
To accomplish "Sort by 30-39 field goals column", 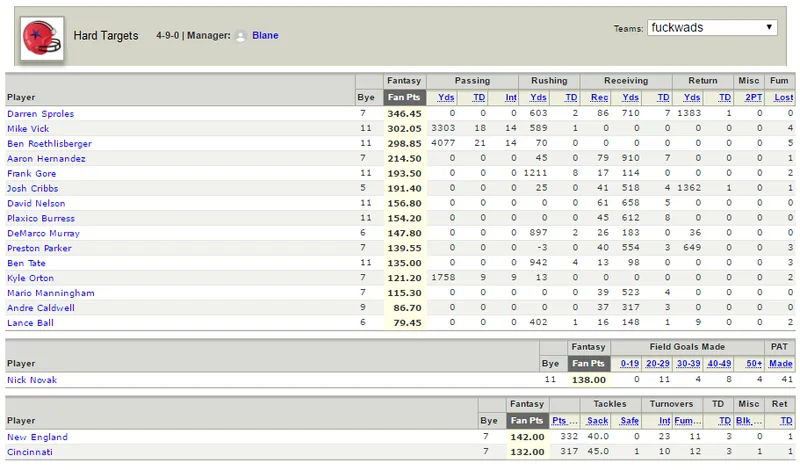I will (688, 364).
